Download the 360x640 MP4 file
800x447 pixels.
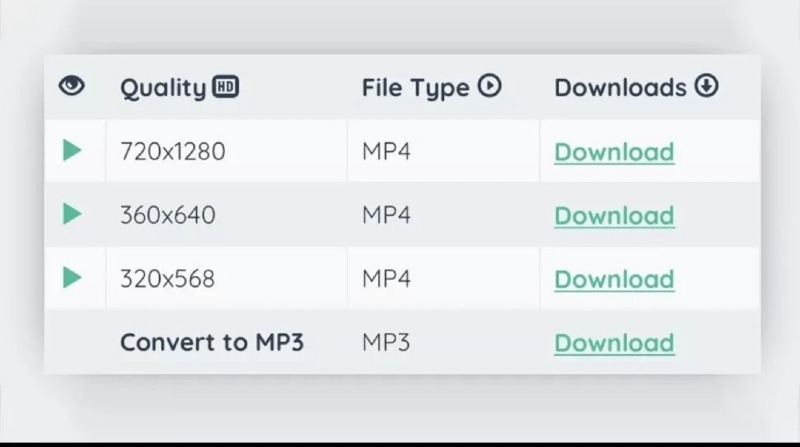[x=614, y=216]
